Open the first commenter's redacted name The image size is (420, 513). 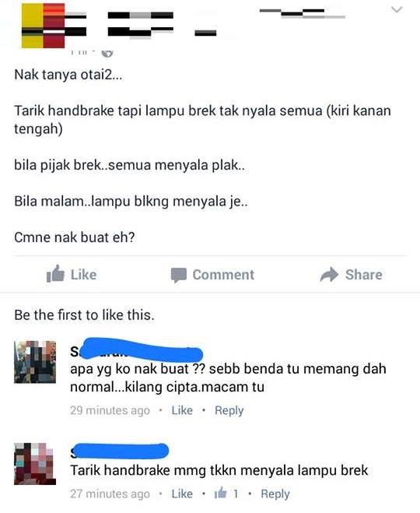pyautogui.click(x=137, y=351)
